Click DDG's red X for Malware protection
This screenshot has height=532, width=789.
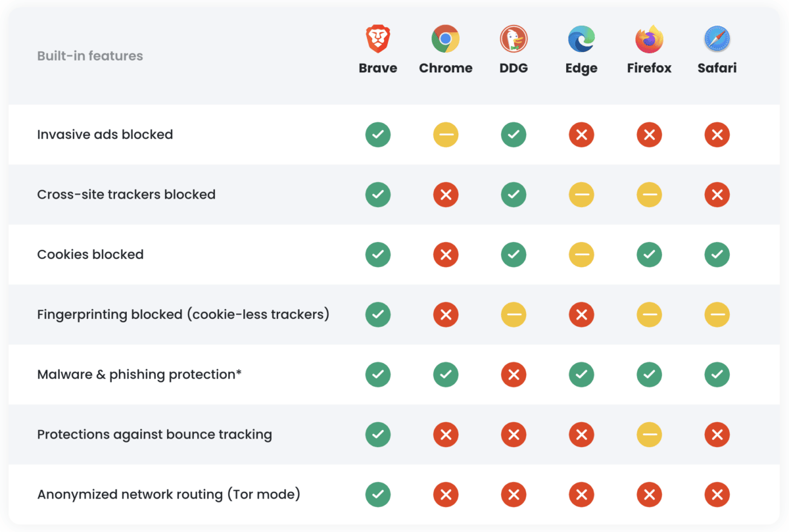coord(514,375)
